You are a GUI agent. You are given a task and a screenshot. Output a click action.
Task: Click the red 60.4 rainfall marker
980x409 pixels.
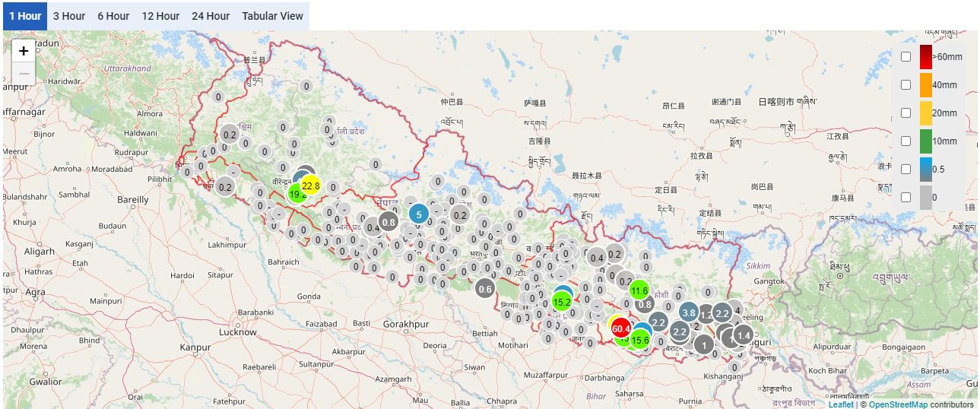pos(620,328)
